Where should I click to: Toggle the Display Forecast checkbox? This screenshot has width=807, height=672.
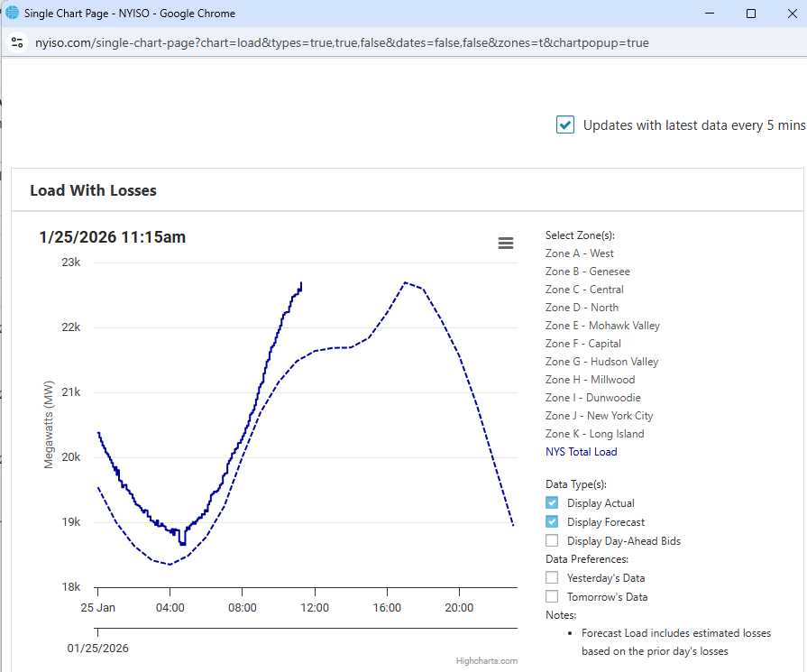point(552,521)
